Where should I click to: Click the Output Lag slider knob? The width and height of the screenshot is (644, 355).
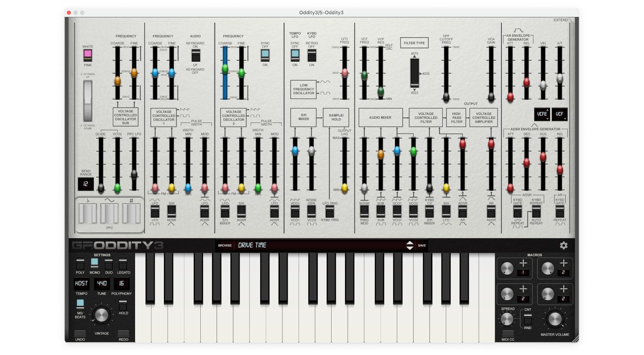pyautogui.click(x=345, y=188)
